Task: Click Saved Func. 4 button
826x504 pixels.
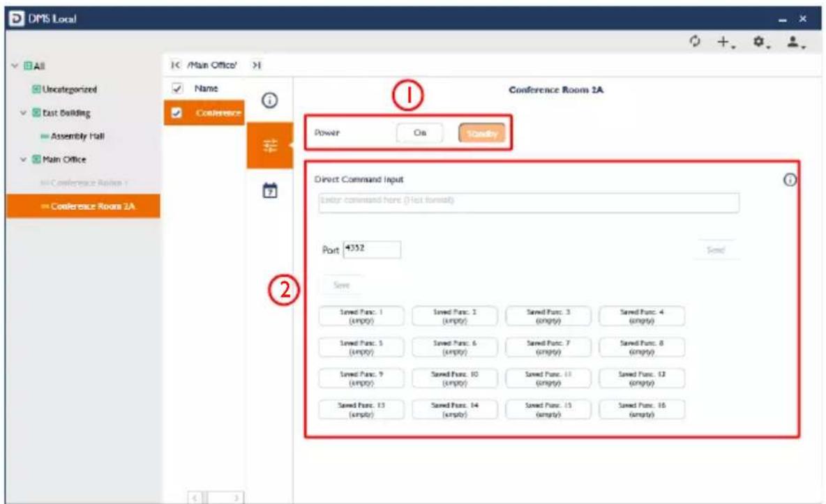Action: click(x=642, y=316)
